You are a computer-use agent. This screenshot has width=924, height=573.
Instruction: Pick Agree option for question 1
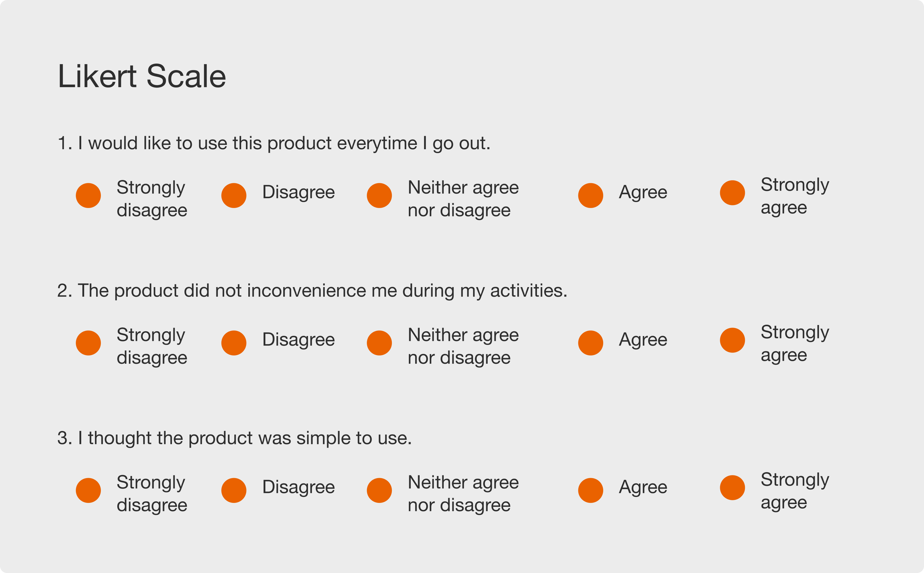(x=590, y=195)
